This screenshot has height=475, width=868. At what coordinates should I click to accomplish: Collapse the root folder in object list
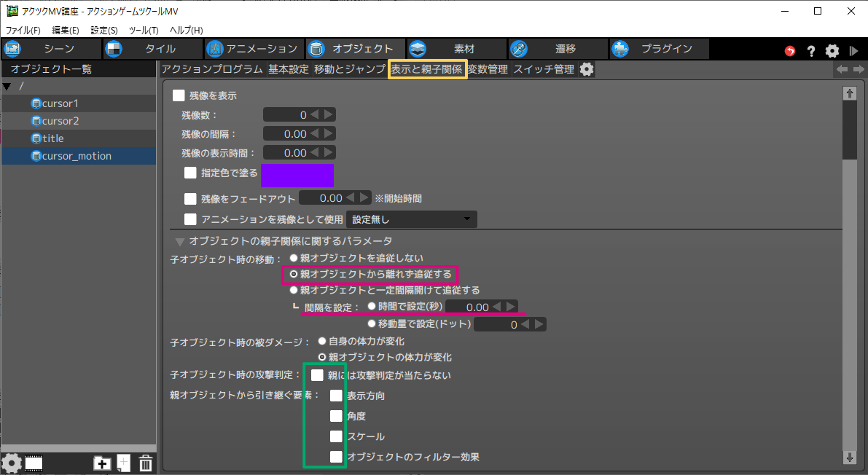pyautogui.click(x=7, y=87)
